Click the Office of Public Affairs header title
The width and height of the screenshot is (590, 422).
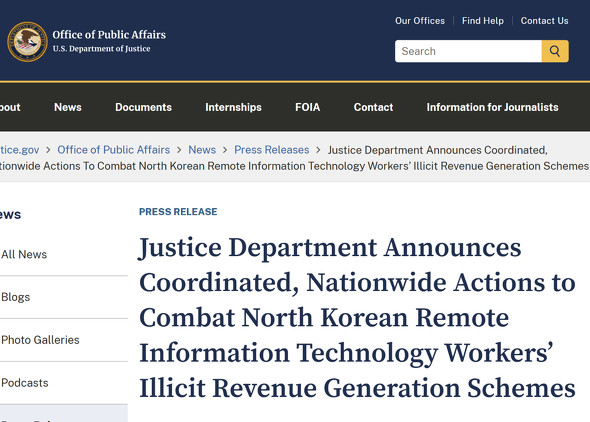click(x=109, y=35)
